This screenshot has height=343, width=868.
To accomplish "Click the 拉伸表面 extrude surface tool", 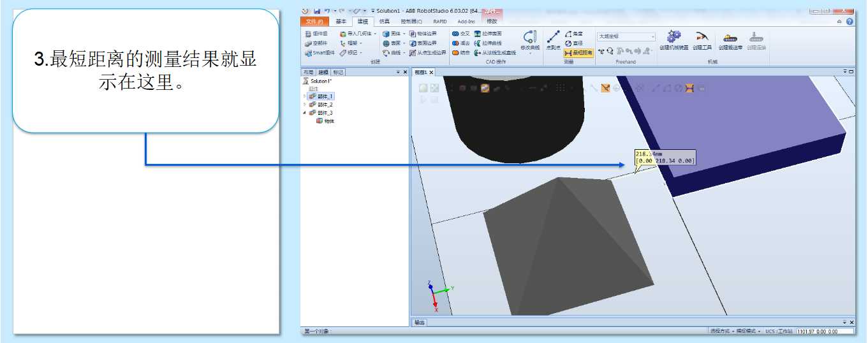I will (488, 34).
